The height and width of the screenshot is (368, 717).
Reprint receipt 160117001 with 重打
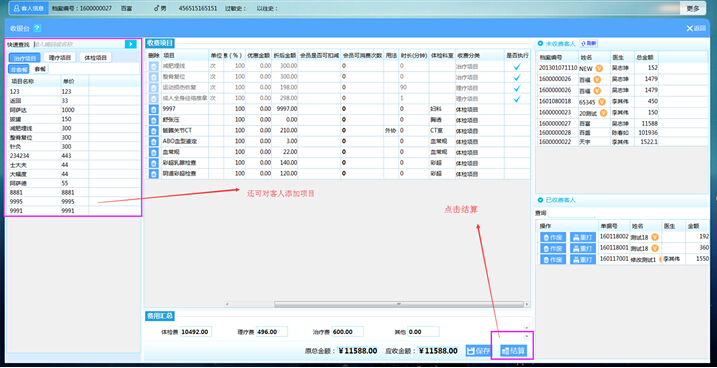pyautogui.click(x=583, y=259)
